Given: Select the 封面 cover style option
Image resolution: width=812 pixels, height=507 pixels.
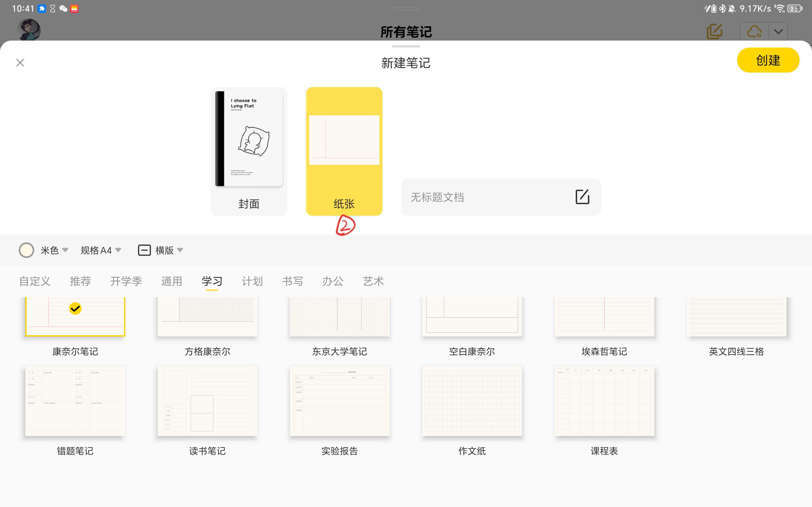Looking at the screenshot, I should coord(249,149).
